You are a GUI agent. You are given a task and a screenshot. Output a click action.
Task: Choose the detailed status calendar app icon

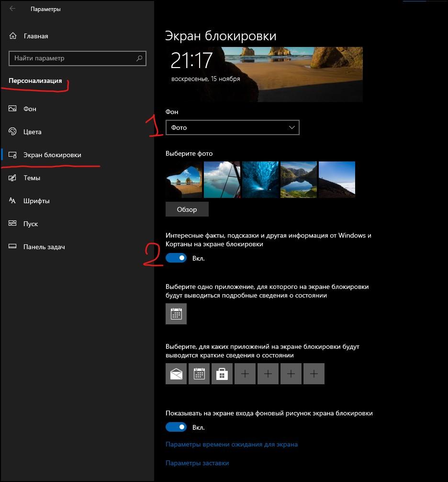176,314
